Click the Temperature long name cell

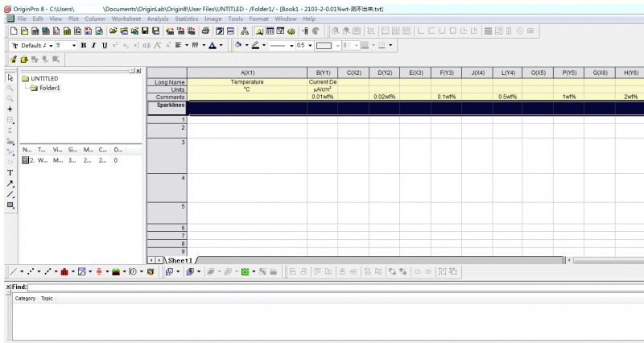pyautogui.click(x=247, y=82)
